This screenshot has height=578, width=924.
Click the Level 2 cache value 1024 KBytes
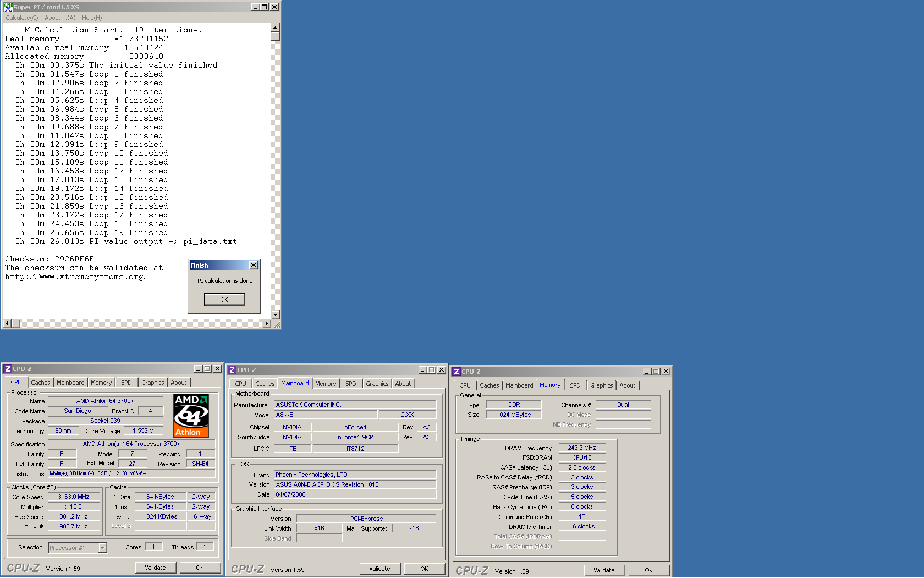[160, 516]
